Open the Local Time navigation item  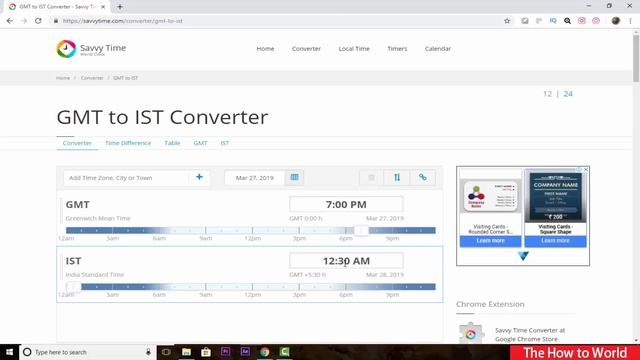(x=354, y=49)
